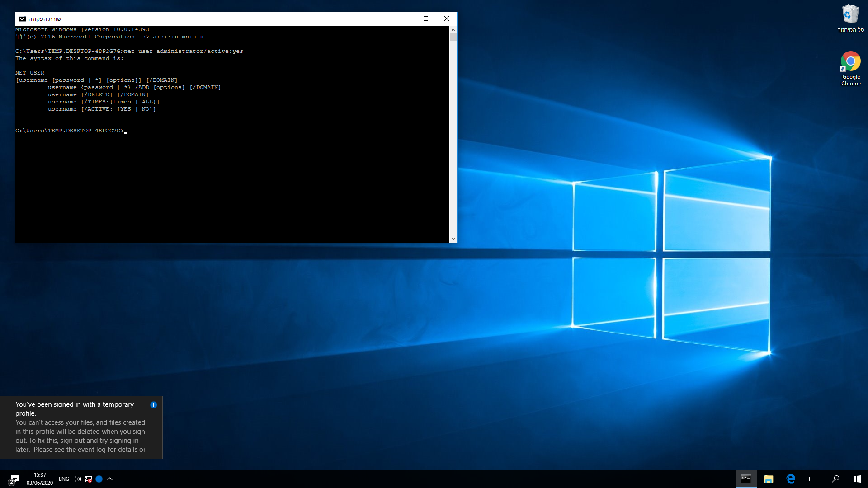Viewport: 868px width, 488px height.
Task: Click the info icon on the temporary profile notification
Action: (x=154, y=405)
